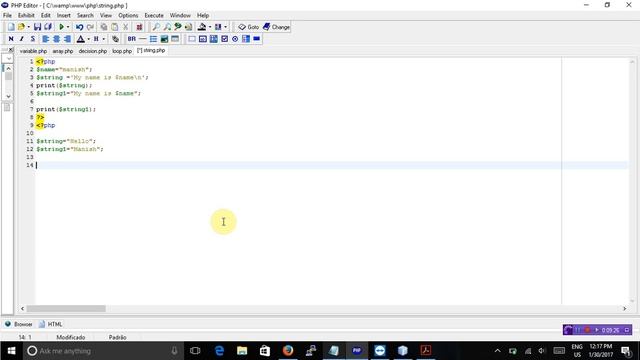This screenshot has width=640, height=360.
Task: Open the find magnifier tool
Action: click(x=156, y=27)
